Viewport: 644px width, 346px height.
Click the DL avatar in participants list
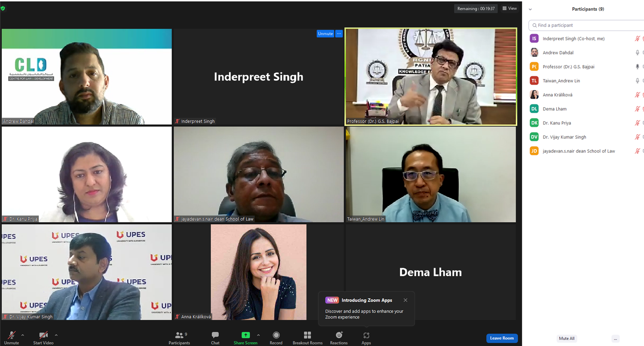534,109
